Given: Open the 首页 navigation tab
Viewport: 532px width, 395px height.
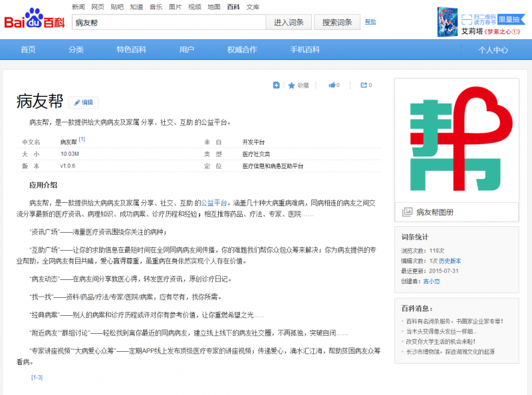Looking at the screenshot, I should [28, 50].
